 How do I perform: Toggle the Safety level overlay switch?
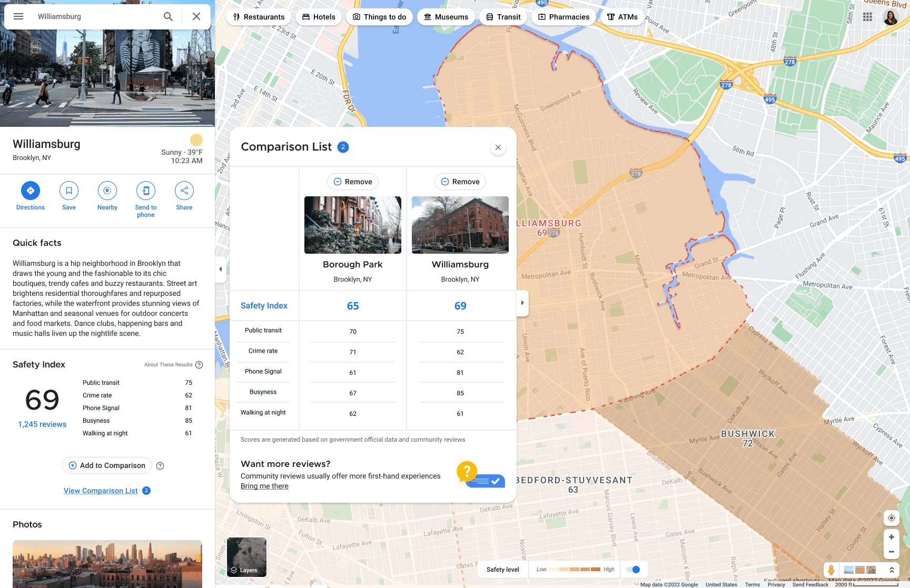pos(633,570)
